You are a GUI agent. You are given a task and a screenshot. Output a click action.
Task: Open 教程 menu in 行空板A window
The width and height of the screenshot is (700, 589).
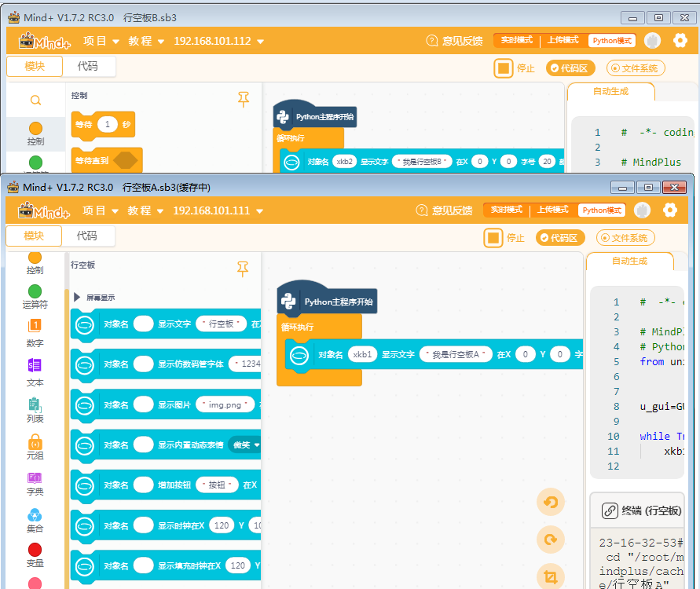(x=145, y=210)
